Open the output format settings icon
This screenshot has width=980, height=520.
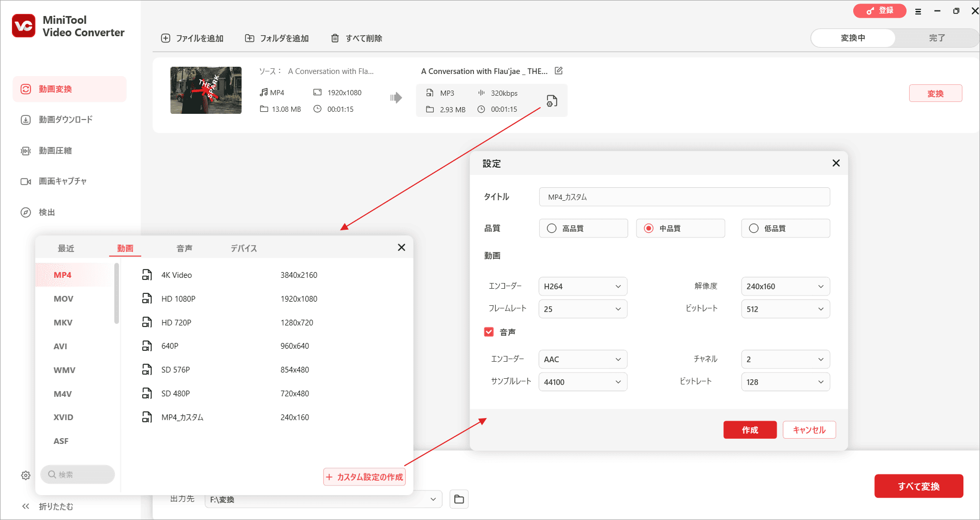552,101
